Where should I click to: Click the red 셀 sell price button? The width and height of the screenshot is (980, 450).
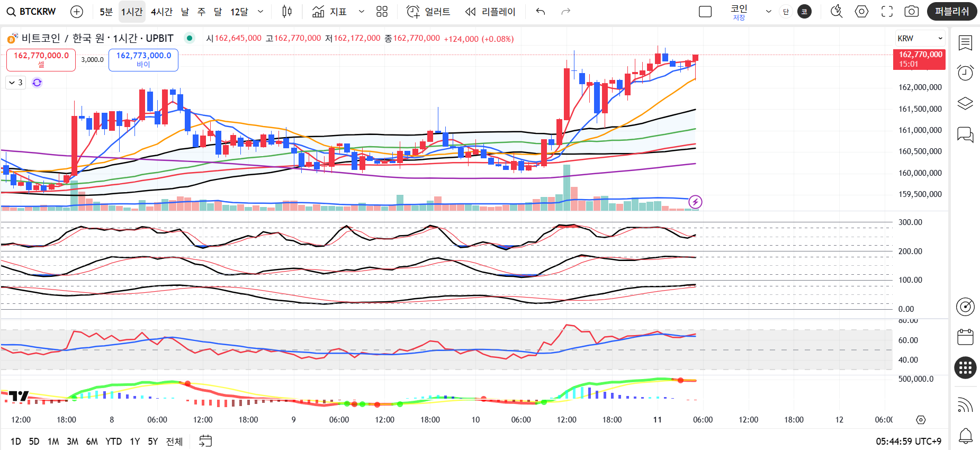pyautogui.click(x=41, y=60)
